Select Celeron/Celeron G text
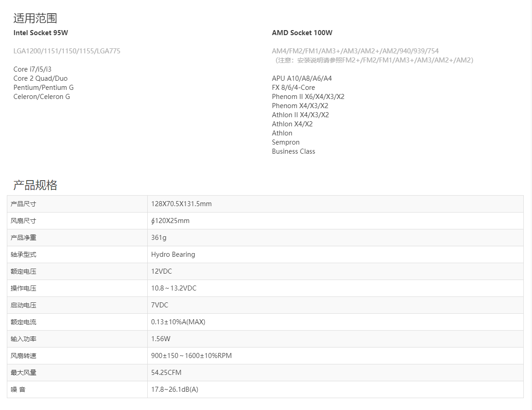532x410 pixels. [42, 97]
